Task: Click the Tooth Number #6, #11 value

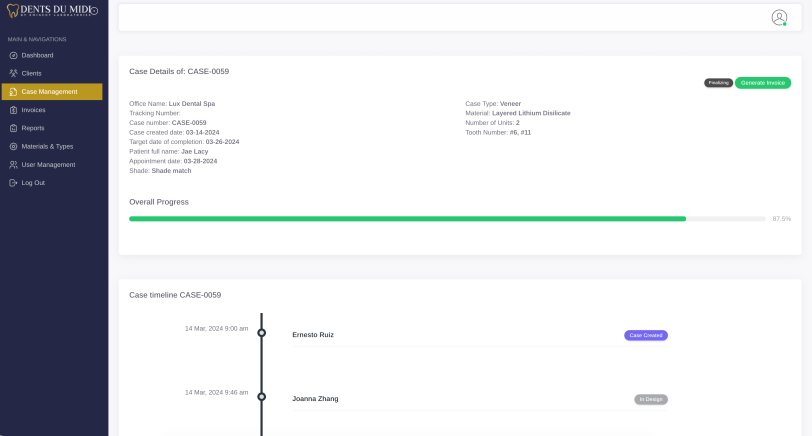Action: [x=520, y=133]
